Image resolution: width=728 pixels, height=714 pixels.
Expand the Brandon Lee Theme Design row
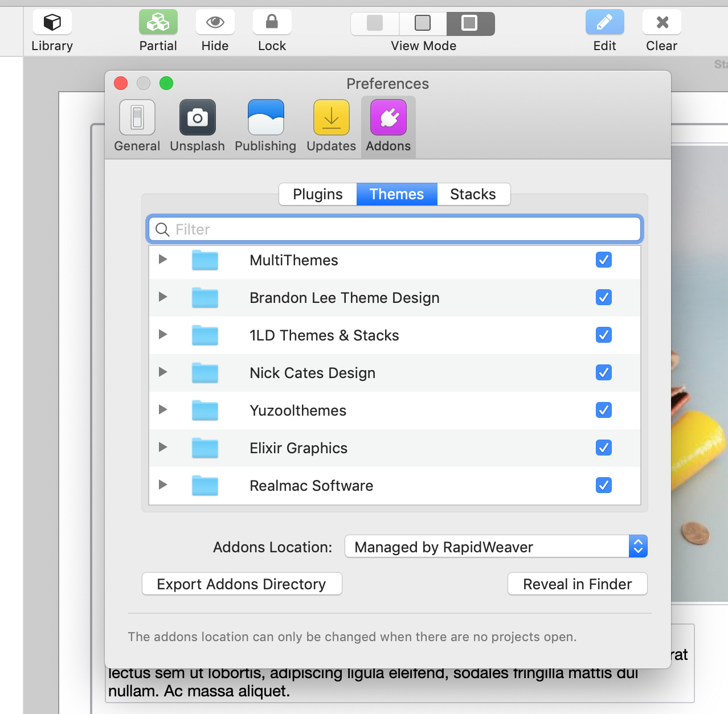[x=163, y=297]
